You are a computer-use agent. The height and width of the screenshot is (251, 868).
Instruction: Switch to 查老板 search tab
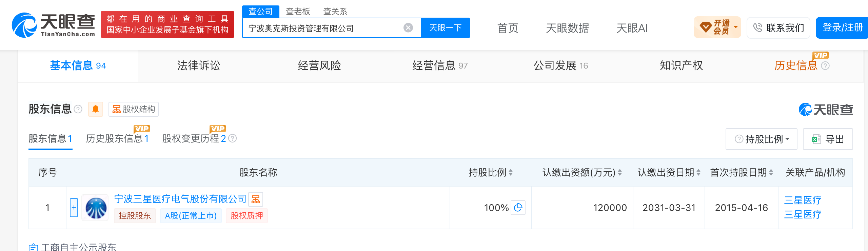[x=298, y=12]
